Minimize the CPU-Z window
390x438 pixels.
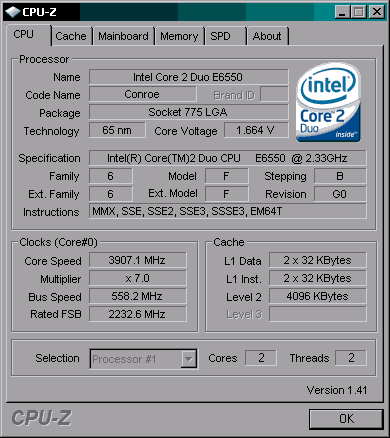(x=342, y=12)
